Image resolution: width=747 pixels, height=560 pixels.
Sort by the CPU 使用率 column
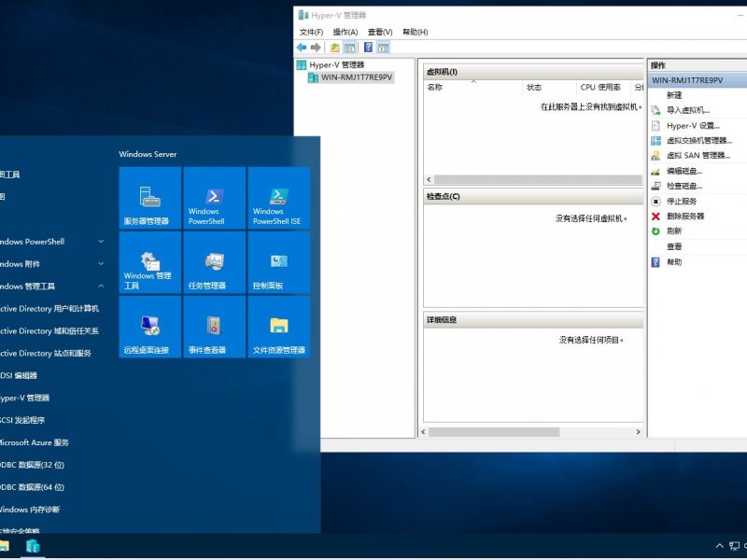(x=603, y=87)
